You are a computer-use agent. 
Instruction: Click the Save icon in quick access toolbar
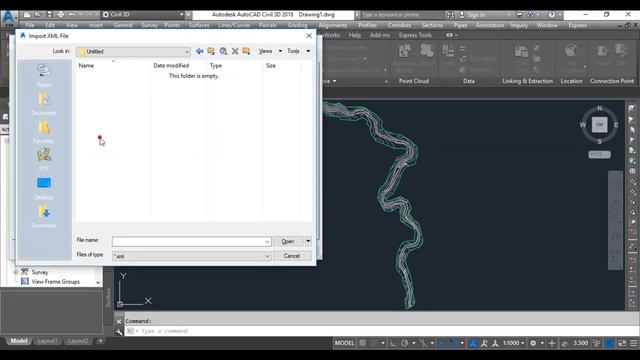pos(49,15)
